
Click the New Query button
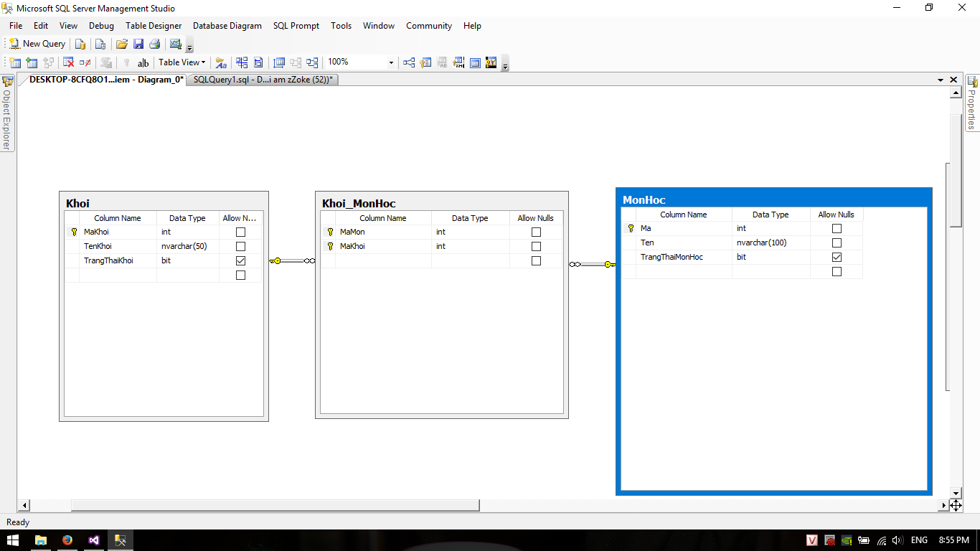pyautogui.click(x=37, y=44)
